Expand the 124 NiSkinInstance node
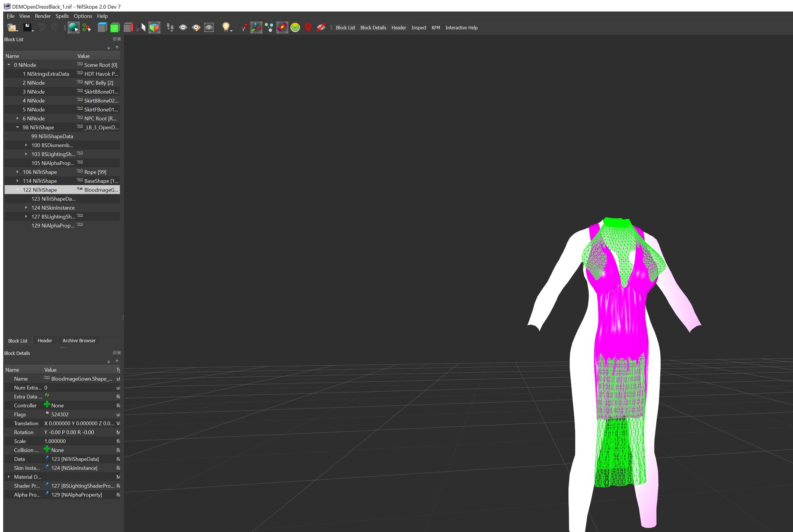This screenshot has height=532, width=793. [x=26, y=208]
